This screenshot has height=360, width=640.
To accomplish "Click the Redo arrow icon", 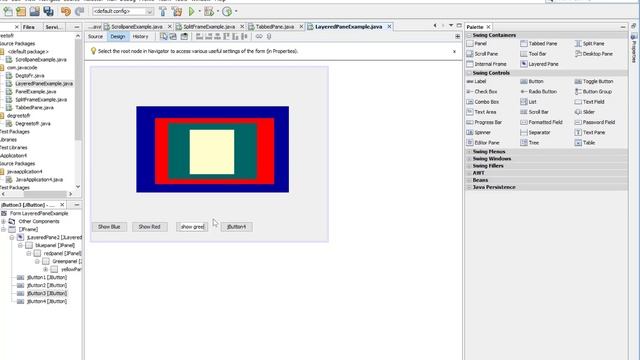I will pos(79,11).
